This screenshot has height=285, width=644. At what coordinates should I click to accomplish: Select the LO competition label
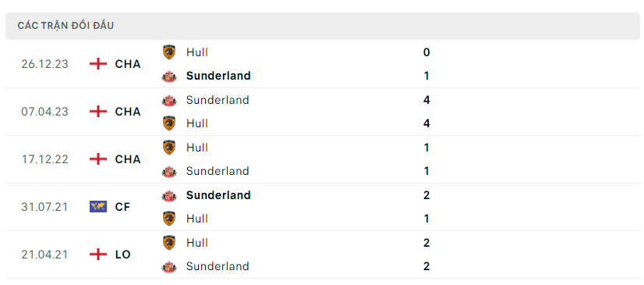[123, 255]
